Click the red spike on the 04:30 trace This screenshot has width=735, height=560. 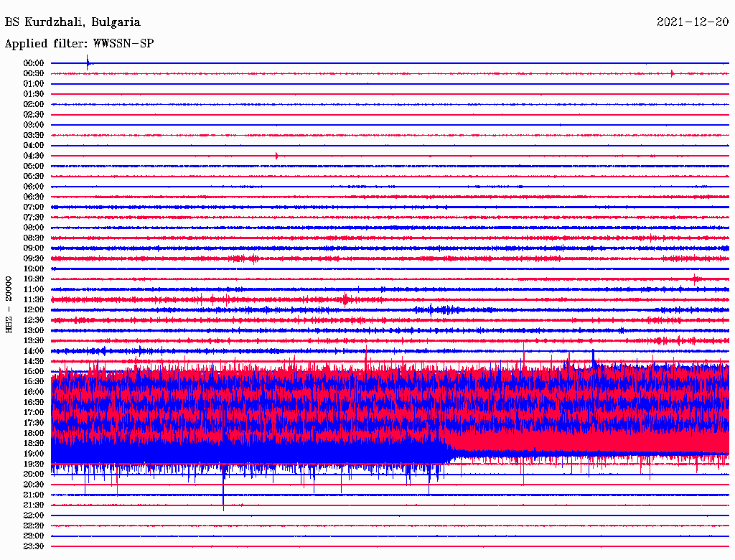(276, 156)
